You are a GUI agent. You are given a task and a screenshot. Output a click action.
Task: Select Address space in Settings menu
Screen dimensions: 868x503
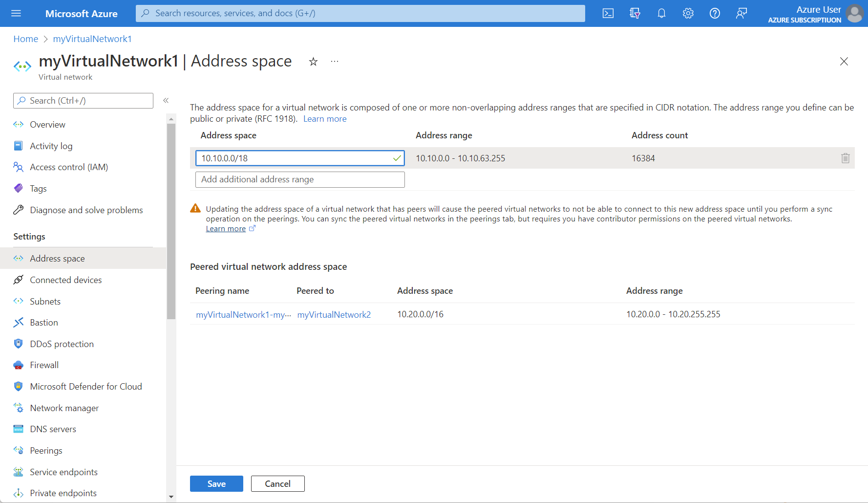[x=83, y=258]
